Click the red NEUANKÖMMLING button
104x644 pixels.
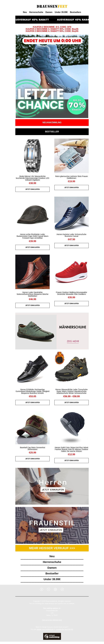(52, 122)
